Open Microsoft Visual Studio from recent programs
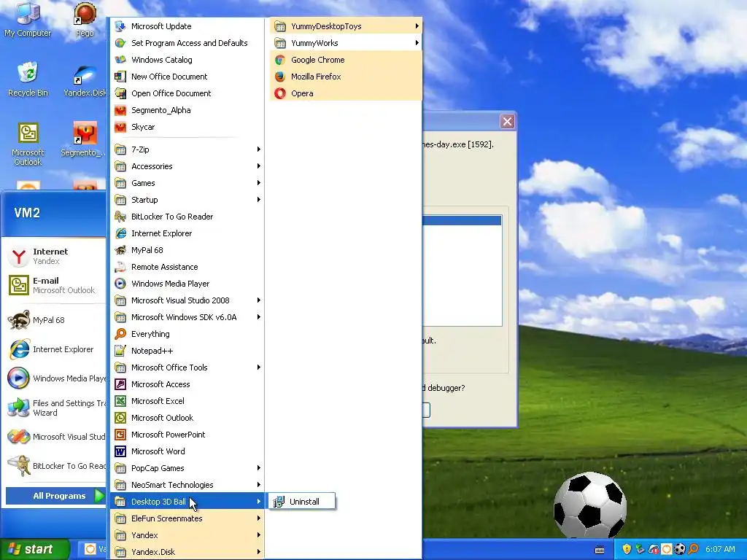 pos(55,437)
